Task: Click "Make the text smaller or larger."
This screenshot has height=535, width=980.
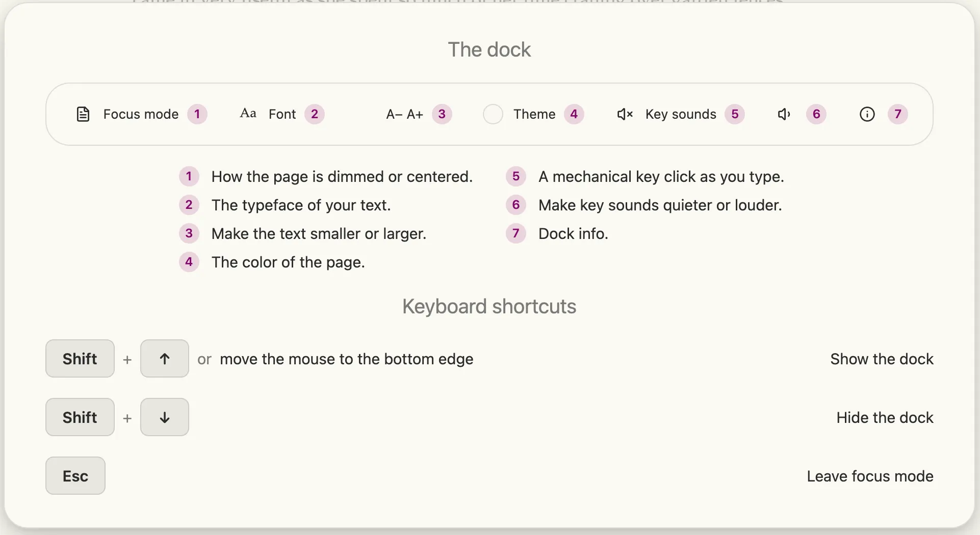Action: pyautogui.click(x=319, y=234)
